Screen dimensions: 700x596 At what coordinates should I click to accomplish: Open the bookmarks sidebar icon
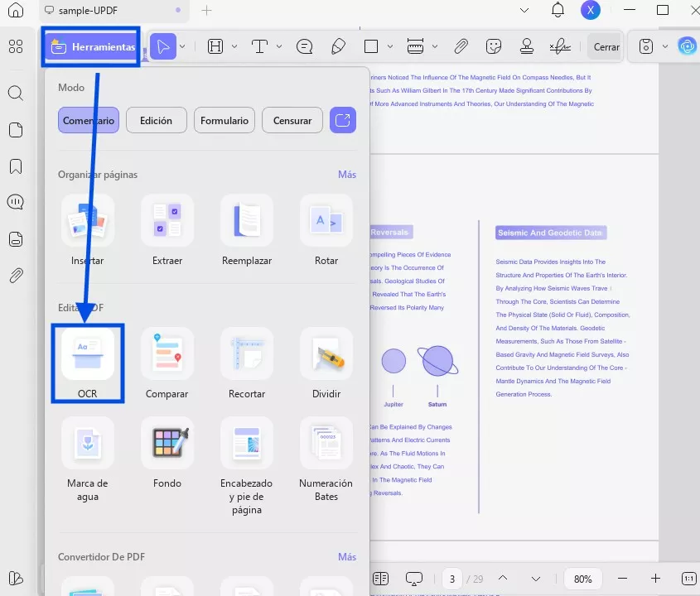point(16,166)
